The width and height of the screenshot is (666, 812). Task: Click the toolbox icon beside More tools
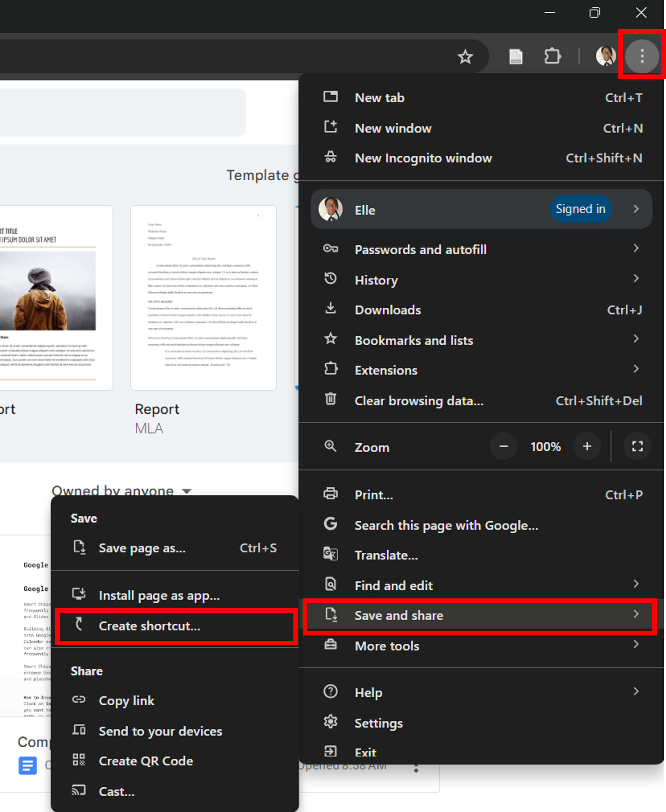coord(330,644)
